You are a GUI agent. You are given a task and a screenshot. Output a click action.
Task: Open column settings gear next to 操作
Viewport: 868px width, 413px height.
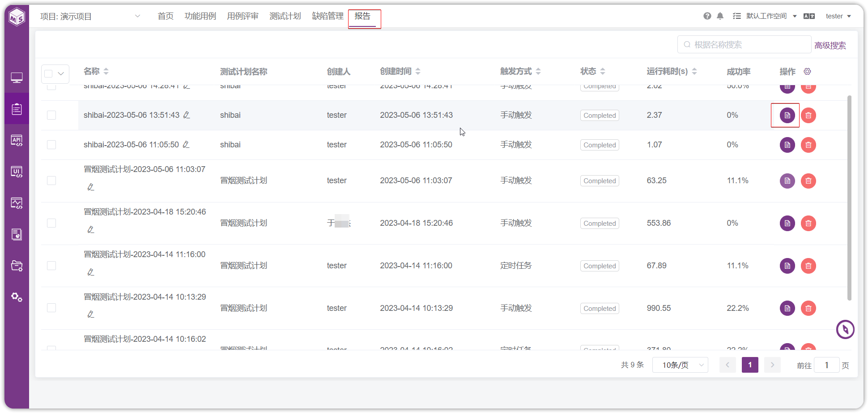click(x=807, y=71)
